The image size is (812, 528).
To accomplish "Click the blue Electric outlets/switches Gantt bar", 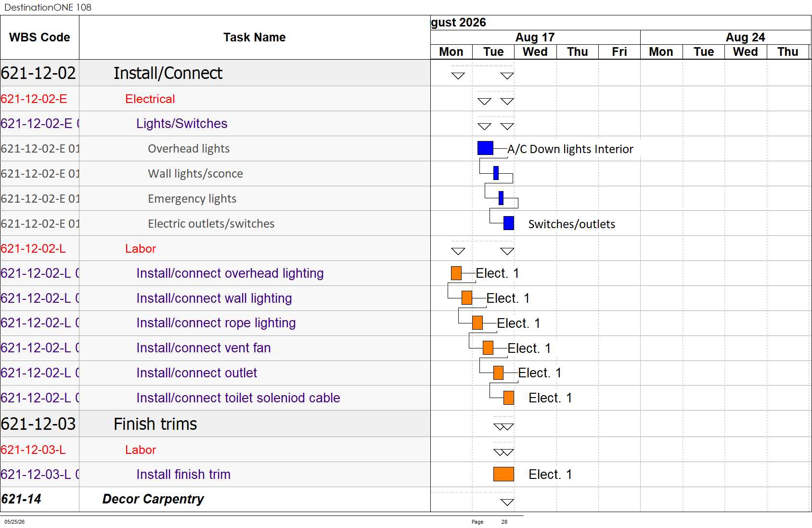I will (509, 223).
